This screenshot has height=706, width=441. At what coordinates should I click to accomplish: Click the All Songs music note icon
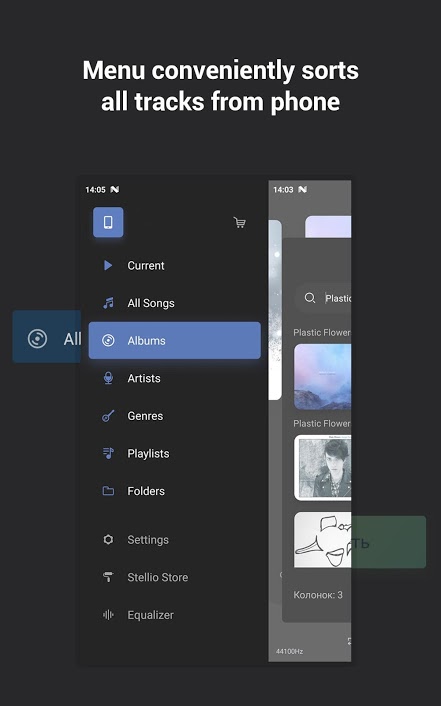(x=108, y=303)
